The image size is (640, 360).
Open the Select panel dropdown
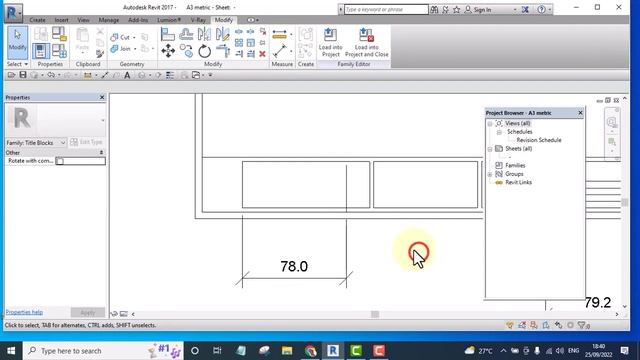pos(18,64)
